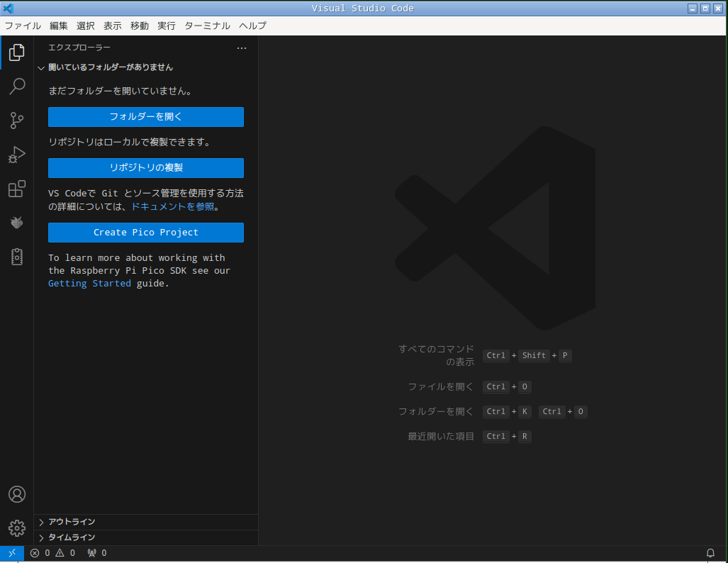728x563 pixels.
Task: Expand the アウトライン section
Action: (71, 522)
